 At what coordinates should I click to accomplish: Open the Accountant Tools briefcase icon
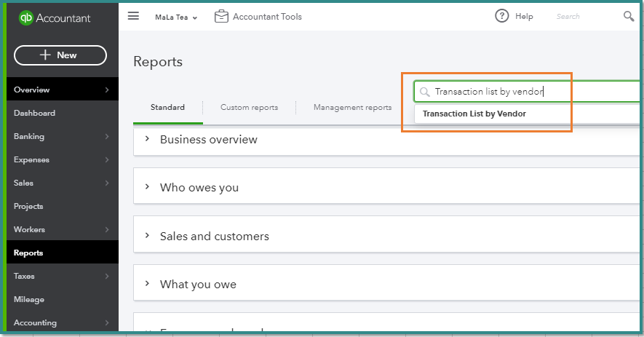[221, 17]
